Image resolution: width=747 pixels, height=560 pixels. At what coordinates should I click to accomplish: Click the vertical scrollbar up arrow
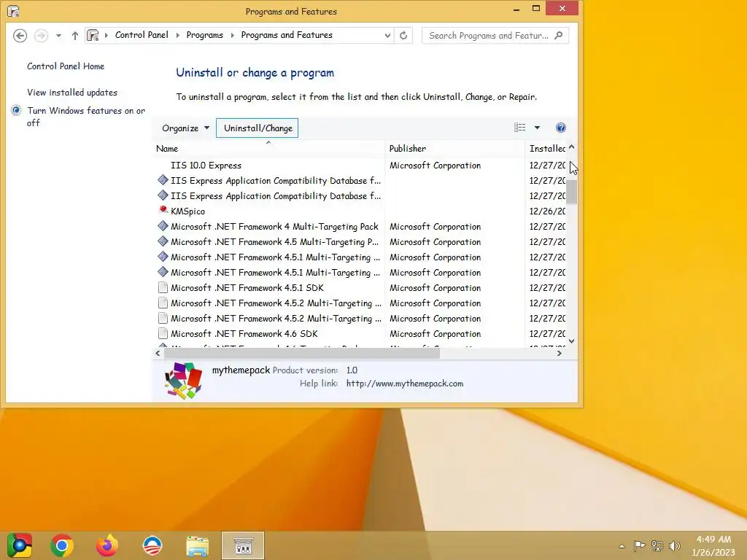tap(572, 147)
